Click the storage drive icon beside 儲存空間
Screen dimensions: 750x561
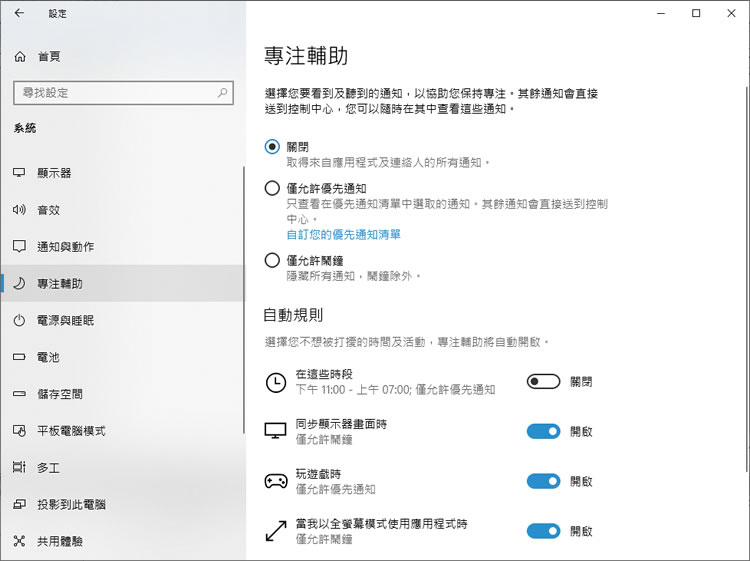(19, 394)
